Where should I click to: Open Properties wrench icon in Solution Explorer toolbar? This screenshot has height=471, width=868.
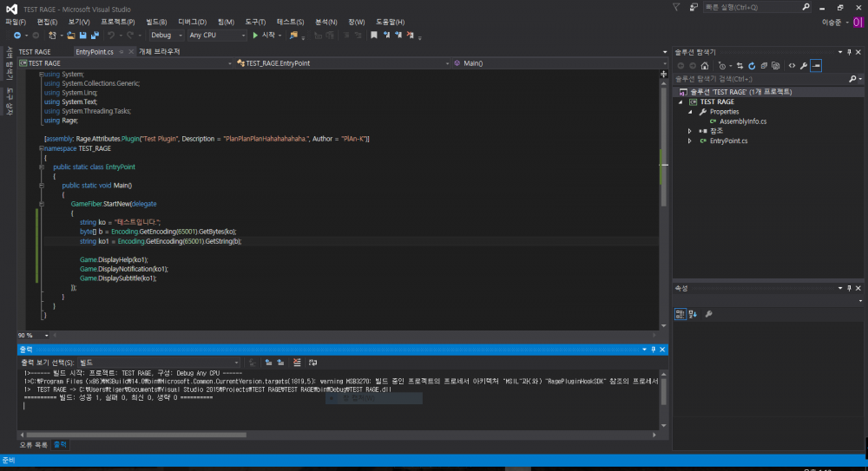click(x=804, y=65)
